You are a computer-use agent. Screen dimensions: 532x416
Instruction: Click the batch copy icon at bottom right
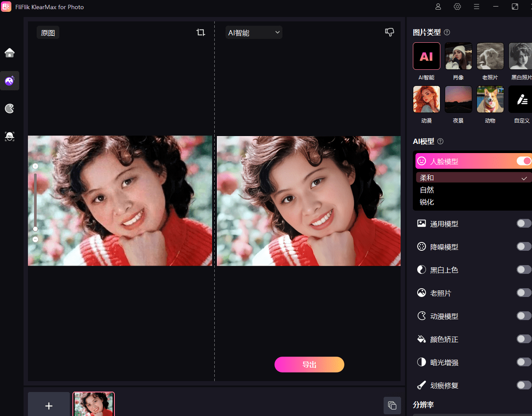(392, 406)
